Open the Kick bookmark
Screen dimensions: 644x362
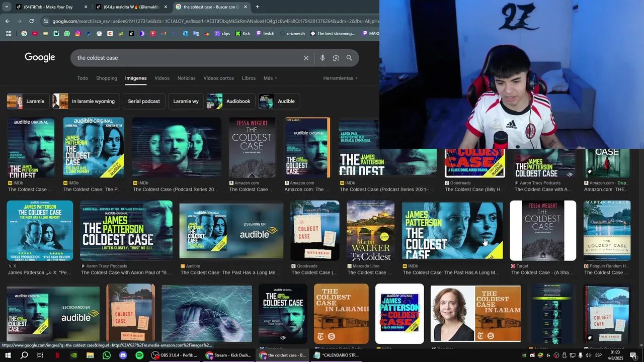243,34
